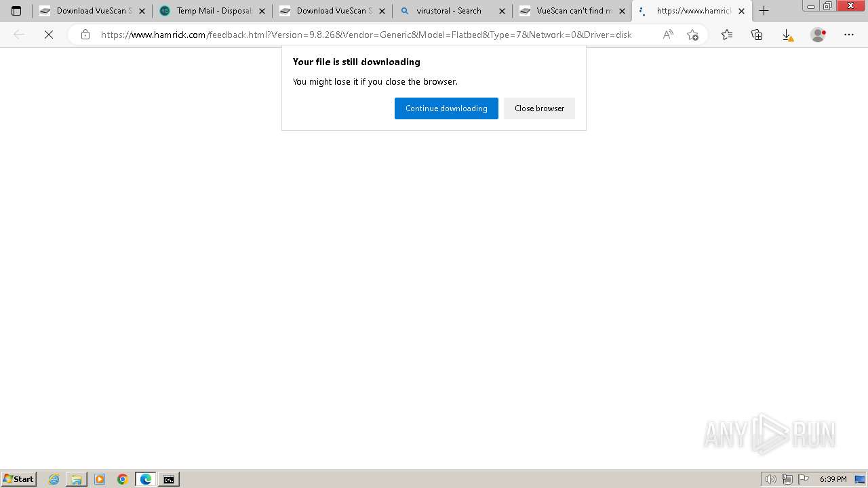Open a new tab with plus button
The image size is (868, 488).
(x=764, y=11)
